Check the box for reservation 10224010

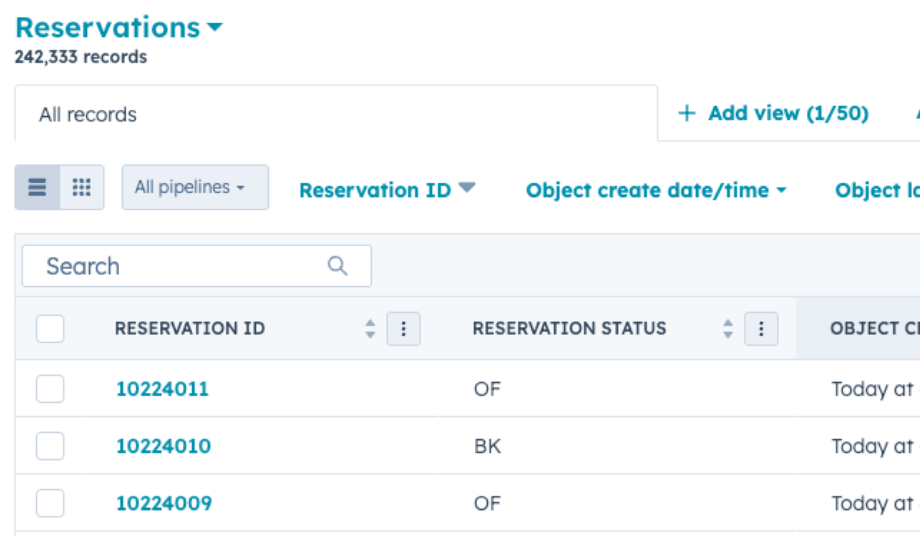(50, 446)
